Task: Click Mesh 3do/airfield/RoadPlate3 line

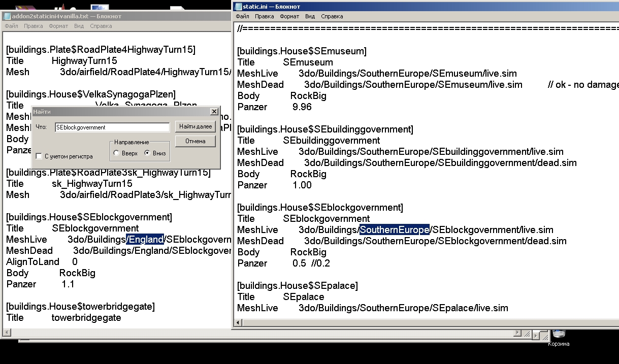Action: [118, 195]
